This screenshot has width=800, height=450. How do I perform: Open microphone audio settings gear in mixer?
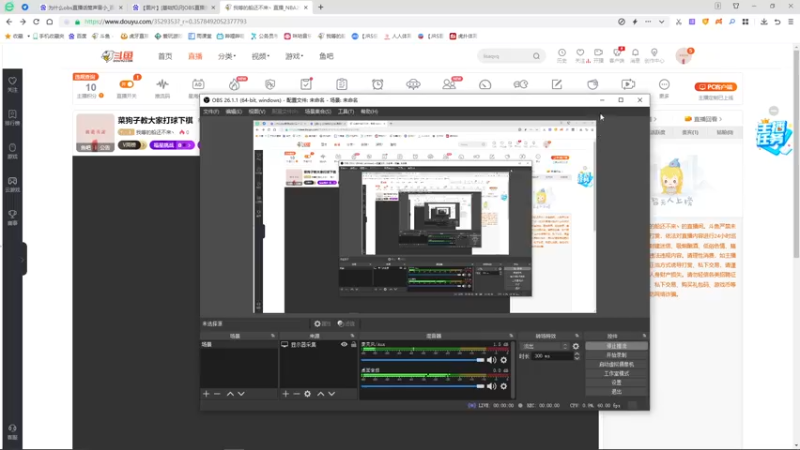coord(504,360)
